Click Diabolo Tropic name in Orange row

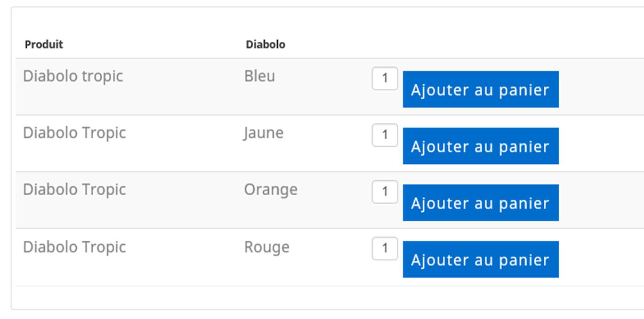click(x=74, y=190)
